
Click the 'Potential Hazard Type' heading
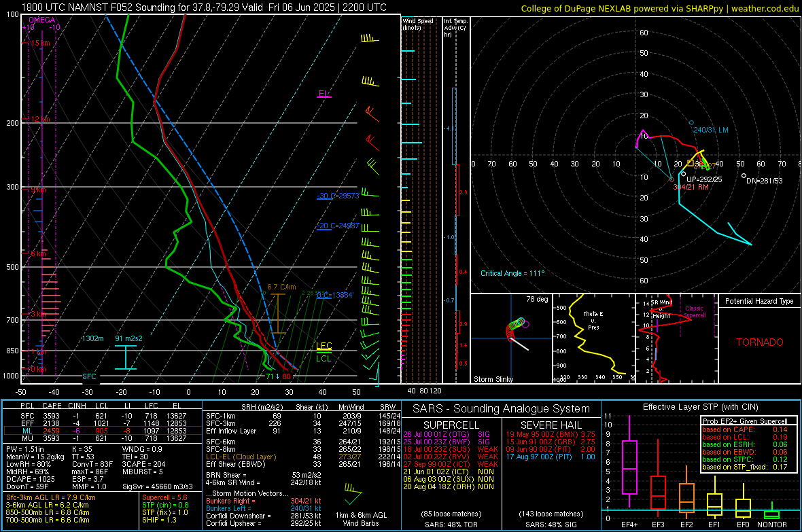pos(759,301)
